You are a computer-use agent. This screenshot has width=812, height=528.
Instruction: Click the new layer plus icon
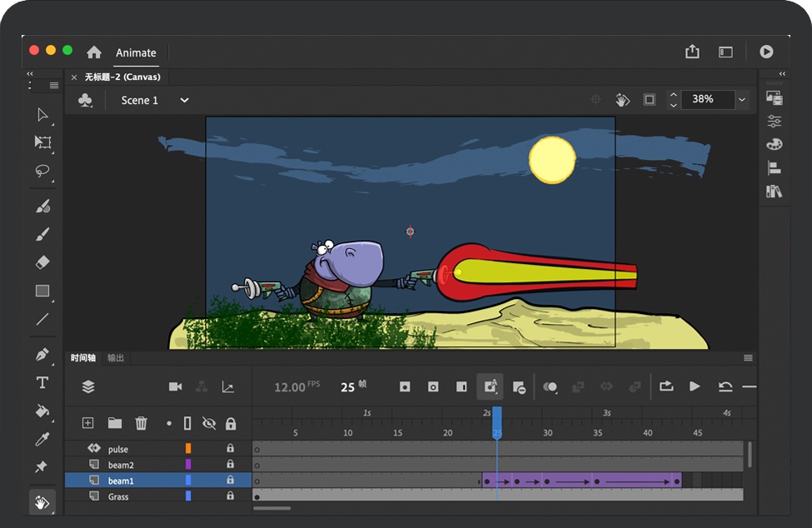(x=88, y=423)
